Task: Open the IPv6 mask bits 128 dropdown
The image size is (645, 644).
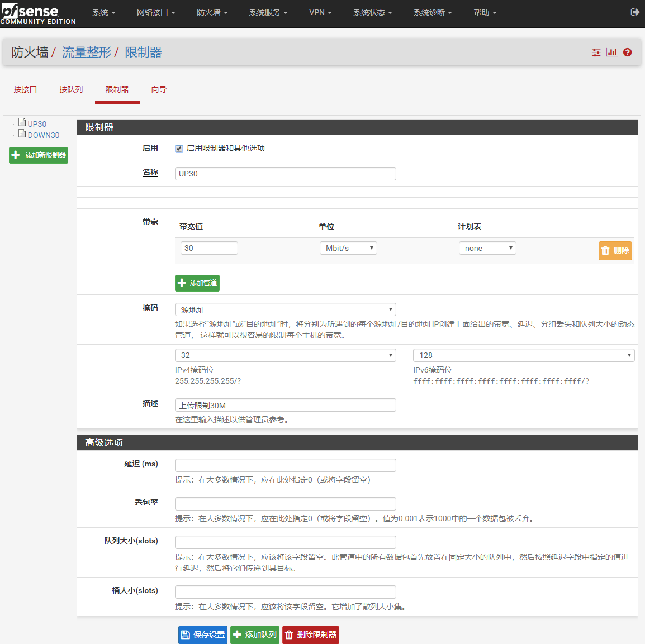Action: pyautogui.click(x=523, y=355)
